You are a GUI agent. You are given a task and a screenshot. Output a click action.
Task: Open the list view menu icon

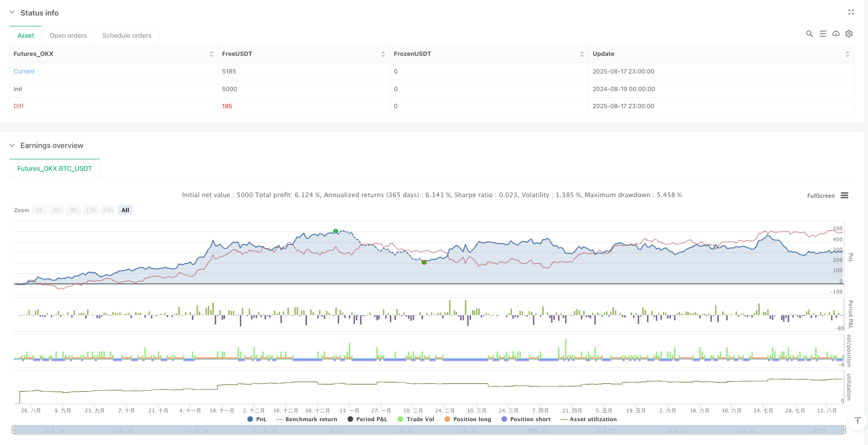[x=822, y=34]
